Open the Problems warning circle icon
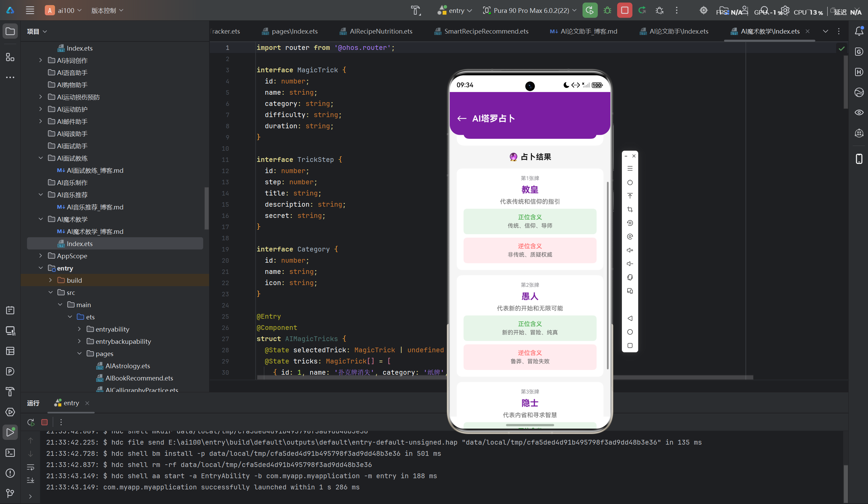The image size is (868, 504). [10, 473]
